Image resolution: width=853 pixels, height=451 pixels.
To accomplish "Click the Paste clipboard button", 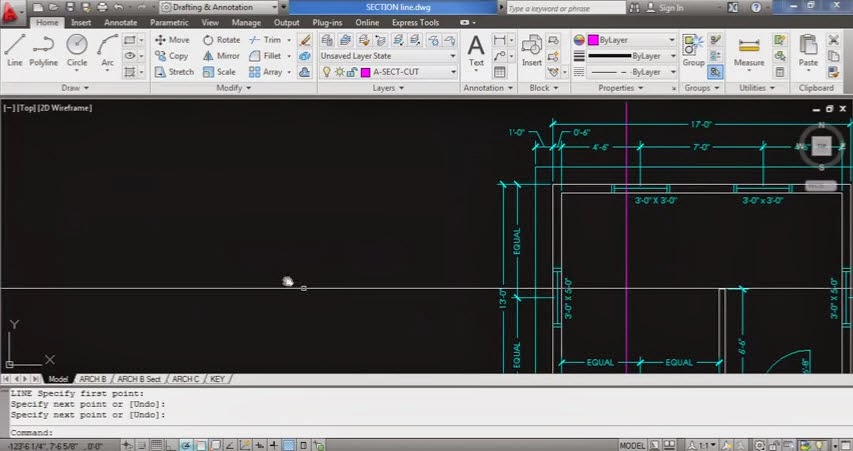I will click(x=808, y=51).
